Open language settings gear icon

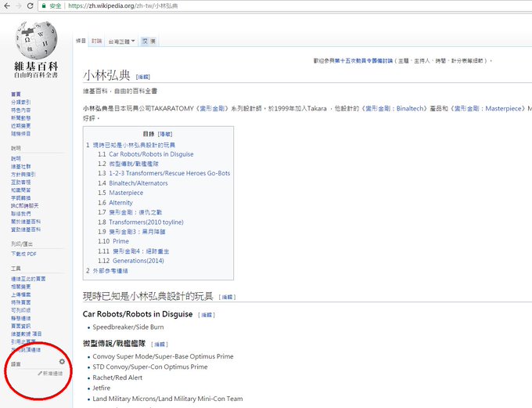62,362
